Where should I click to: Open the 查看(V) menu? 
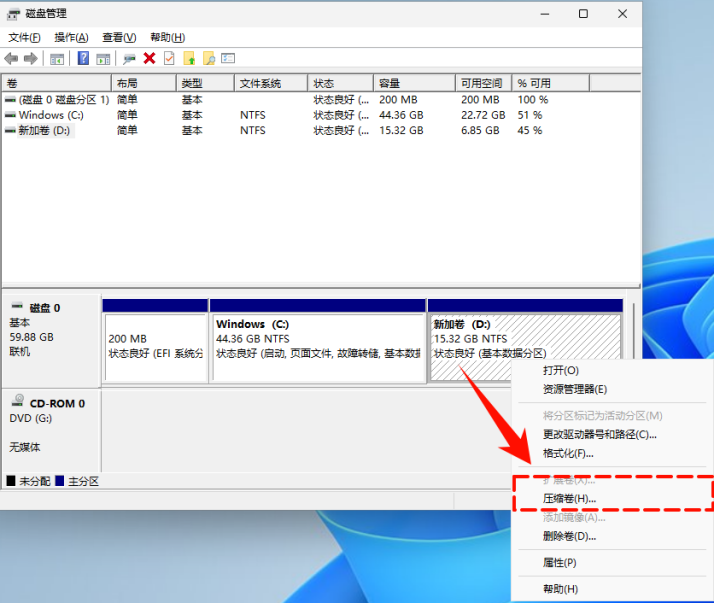click(119, 37)
